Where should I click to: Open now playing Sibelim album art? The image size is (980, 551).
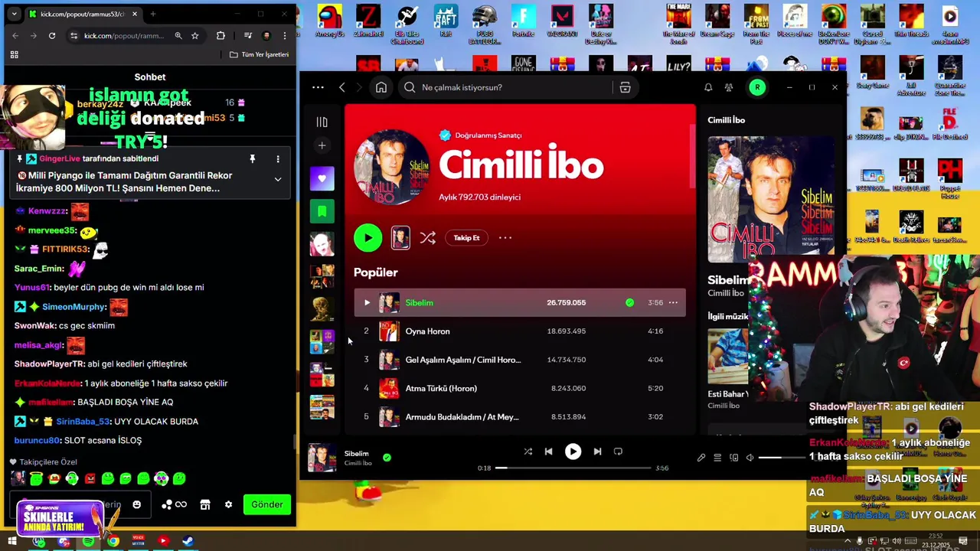(322, 458)
